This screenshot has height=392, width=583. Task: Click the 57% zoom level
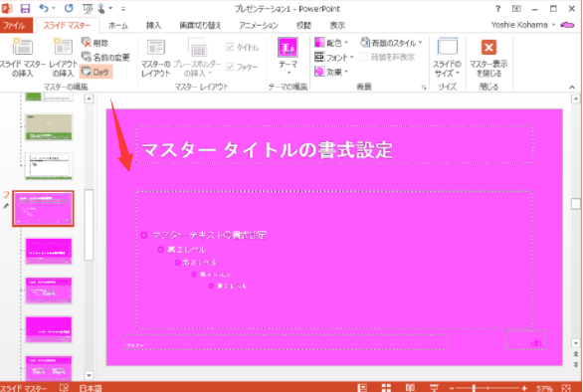click(x=545, y=388)
